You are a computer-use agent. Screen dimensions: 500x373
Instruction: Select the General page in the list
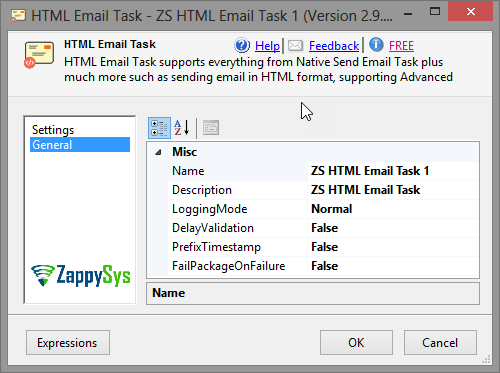click(x=80, y=145)
